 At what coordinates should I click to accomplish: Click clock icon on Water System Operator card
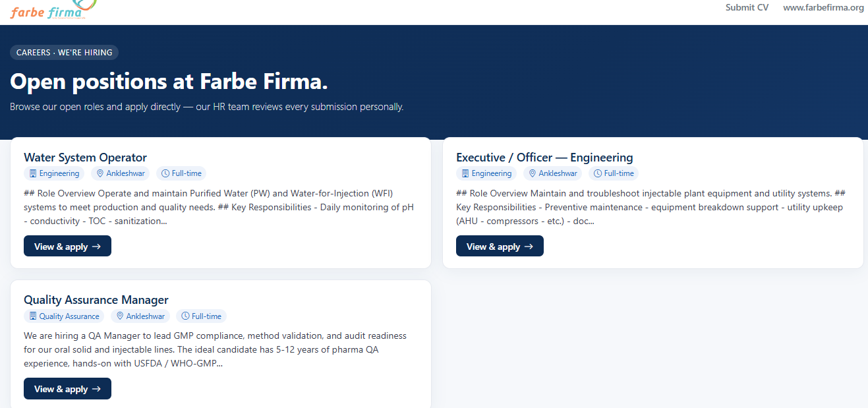165,173
